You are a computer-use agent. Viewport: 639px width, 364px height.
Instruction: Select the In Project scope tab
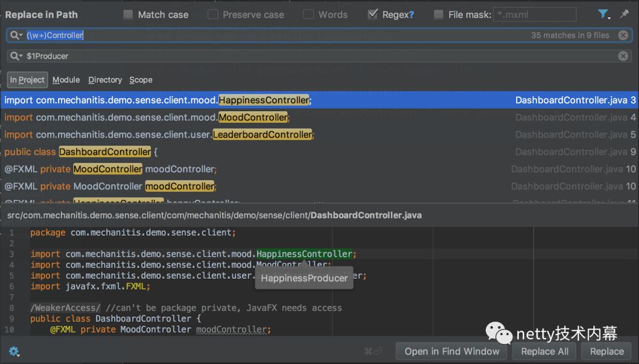pyautogui.click(x=27, y=80)
